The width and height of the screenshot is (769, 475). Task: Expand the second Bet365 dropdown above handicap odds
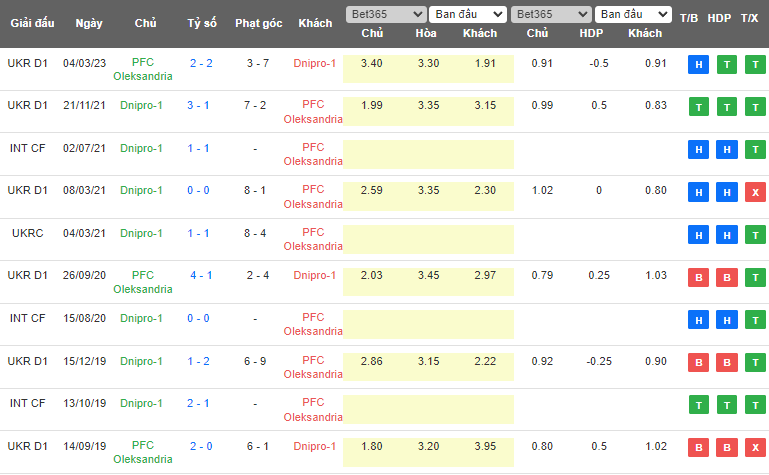pos(550,15)
